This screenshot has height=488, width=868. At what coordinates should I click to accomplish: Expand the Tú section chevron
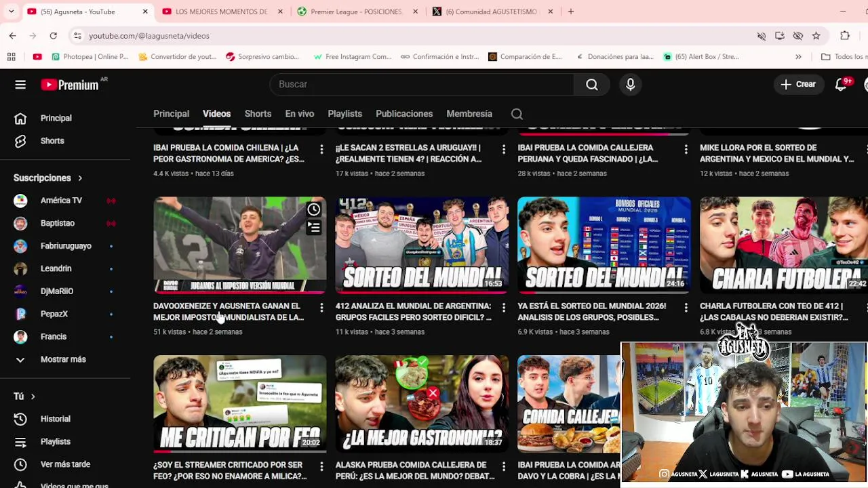click(33, 396)
